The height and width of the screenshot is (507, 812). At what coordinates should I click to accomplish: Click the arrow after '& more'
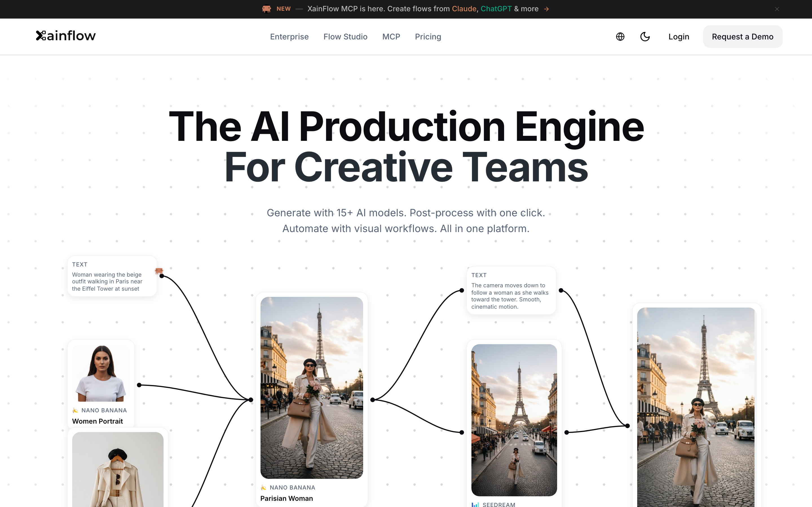547,9
